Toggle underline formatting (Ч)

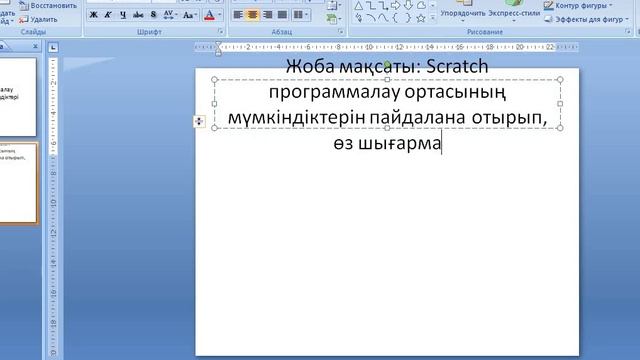[123, 15]
